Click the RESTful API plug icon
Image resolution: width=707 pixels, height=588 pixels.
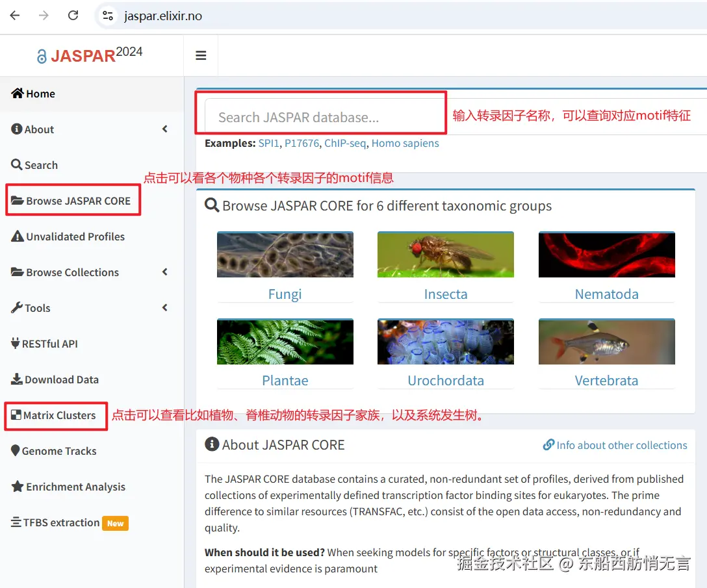(x=16, y=343)
